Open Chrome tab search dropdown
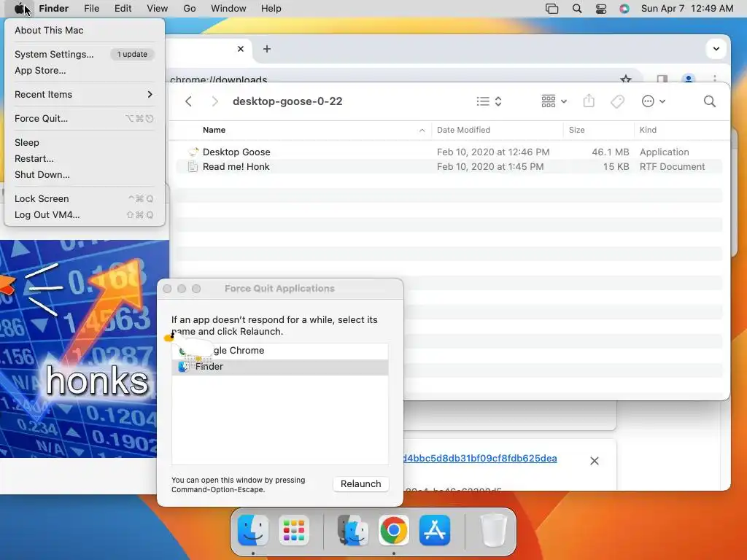The width and height of the screenshot is (747, 560). [x=716, y=49]
